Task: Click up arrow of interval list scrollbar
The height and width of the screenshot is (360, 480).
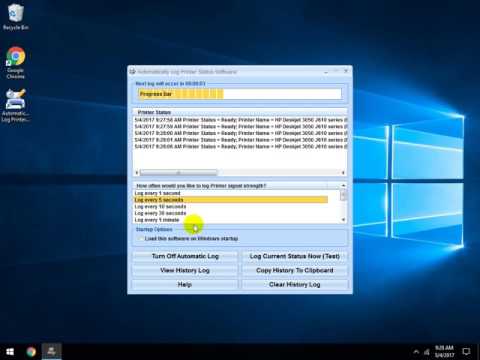Action: point(343,185)
